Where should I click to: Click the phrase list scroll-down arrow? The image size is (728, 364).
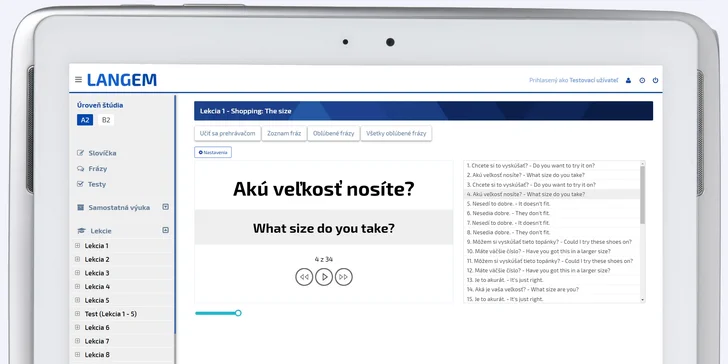tap(643, 300)
